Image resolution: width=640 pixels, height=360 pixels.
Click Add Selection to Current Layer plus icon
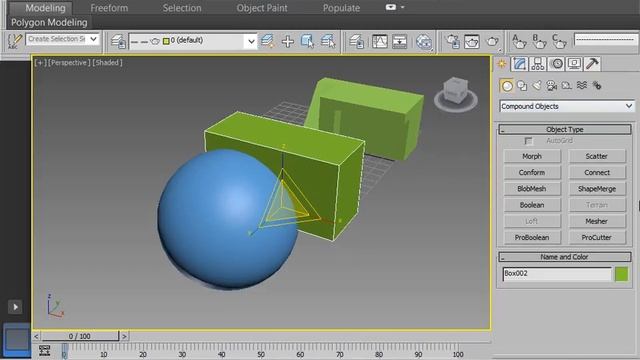point(288,41)
